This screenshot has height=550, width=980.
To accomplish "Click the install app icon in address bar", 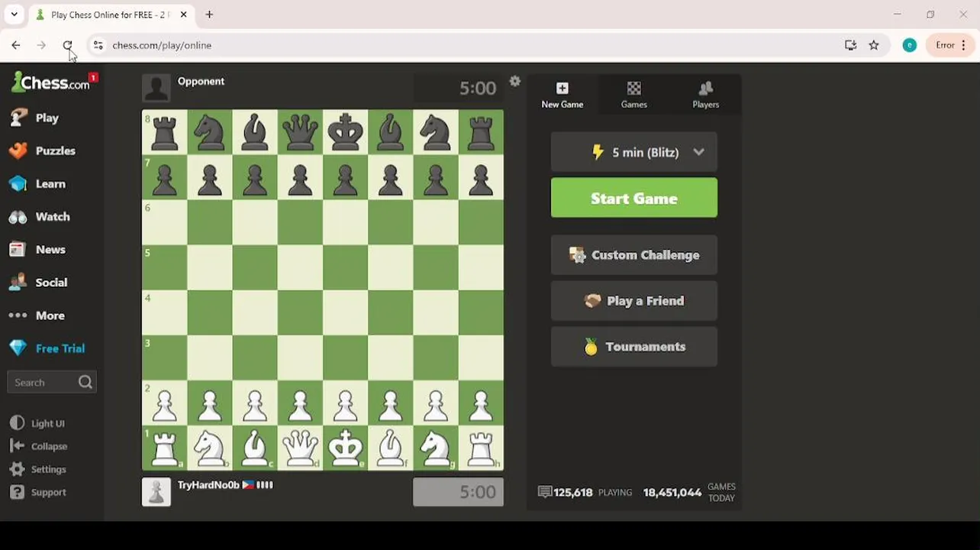I will (x=850, y=45).
